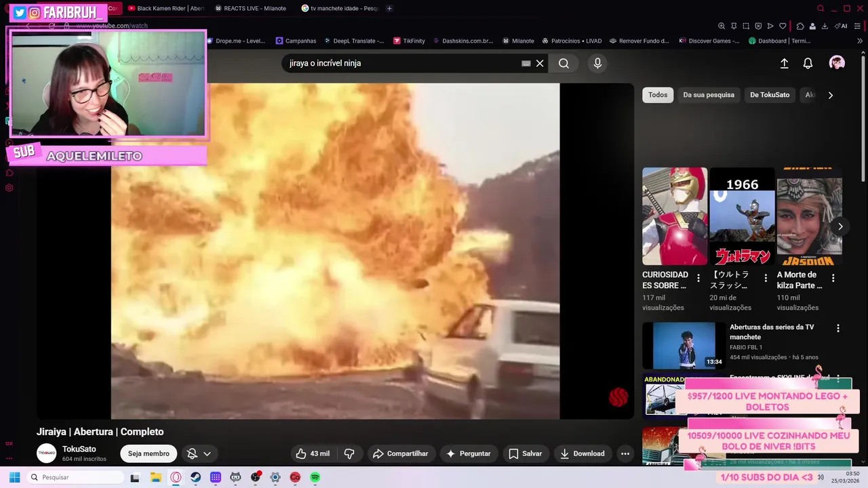Select the De TokuSato filter chip
Screen dimensions: 868x488
770,95
